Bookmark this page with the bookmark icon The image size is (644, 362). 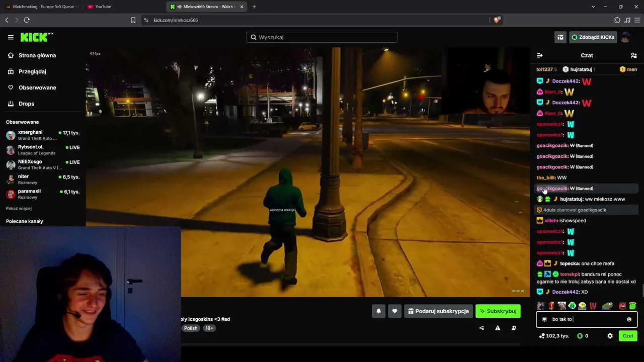(x=133, y=20)
